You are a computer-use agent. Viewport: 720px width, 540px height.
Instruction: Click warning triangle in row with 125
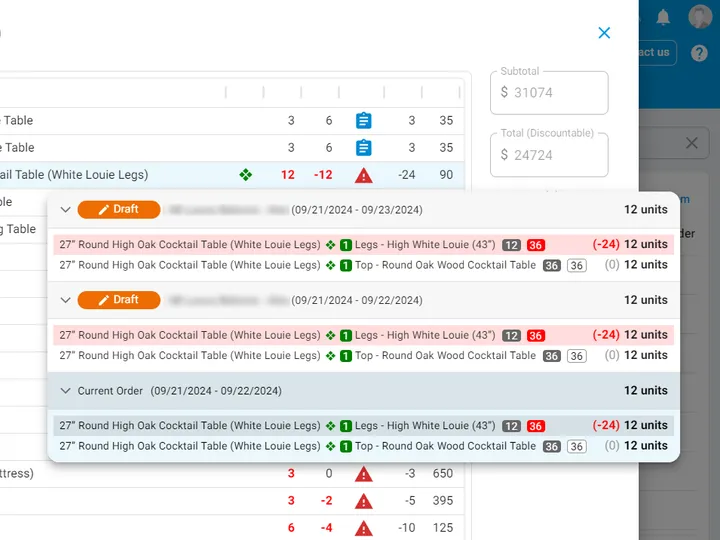coord(364,528)
